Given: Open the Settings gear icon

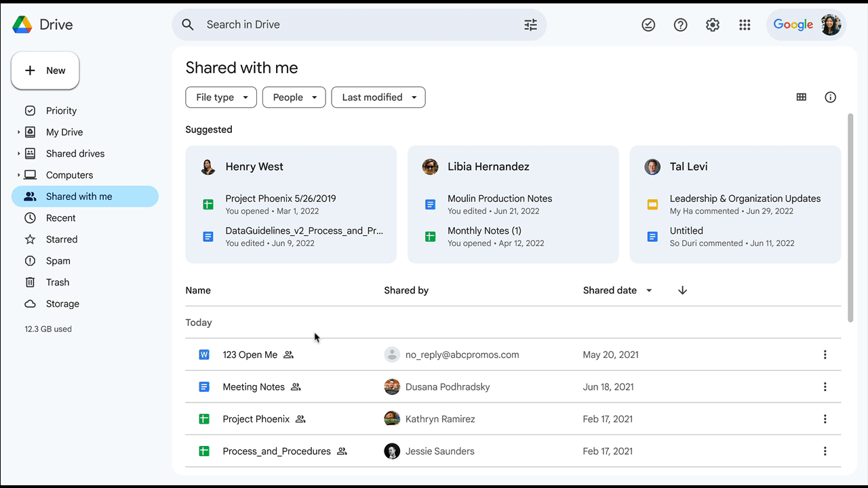Looking at the screenshot, I should pos(712,25).
